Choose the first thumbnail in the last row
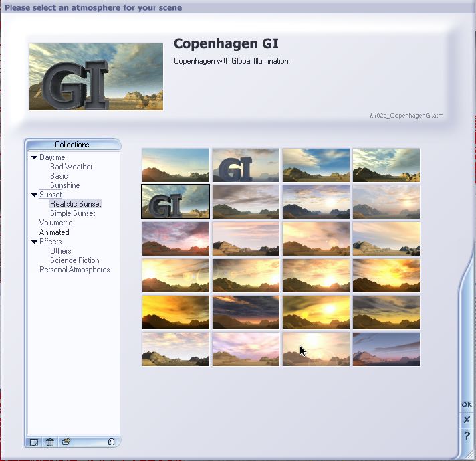 point(175,349)
